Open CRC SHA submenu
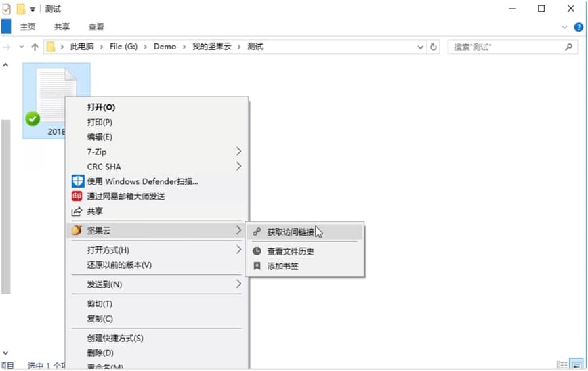 click(x=156, y=167)
